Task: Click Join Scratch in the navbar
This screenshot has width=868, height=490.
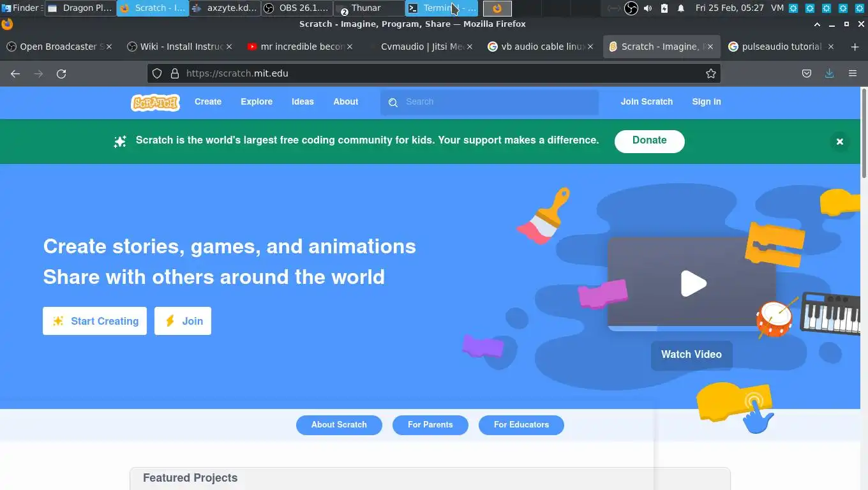Action: point(647,102)
